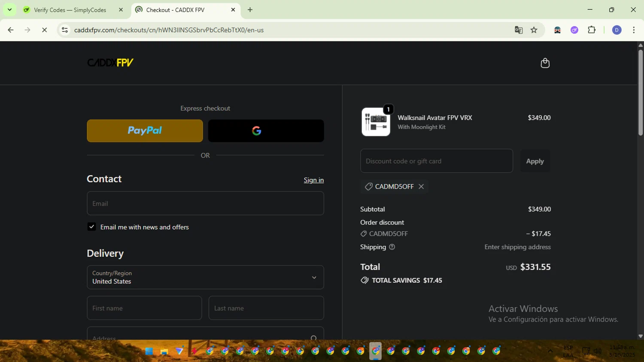Toggle Email me with news and offers
The image size is (644, 362).
coord(91,227)
